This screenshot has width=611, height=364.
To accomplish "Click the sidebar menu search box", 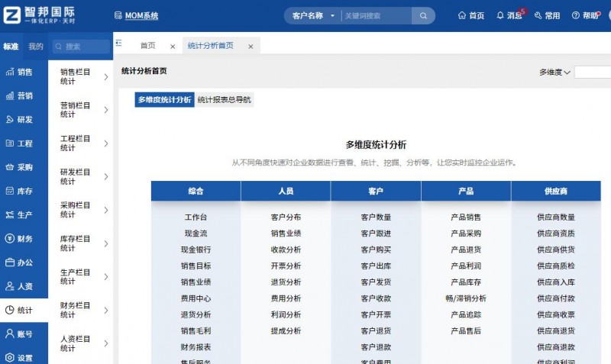I will click(81, 47).
